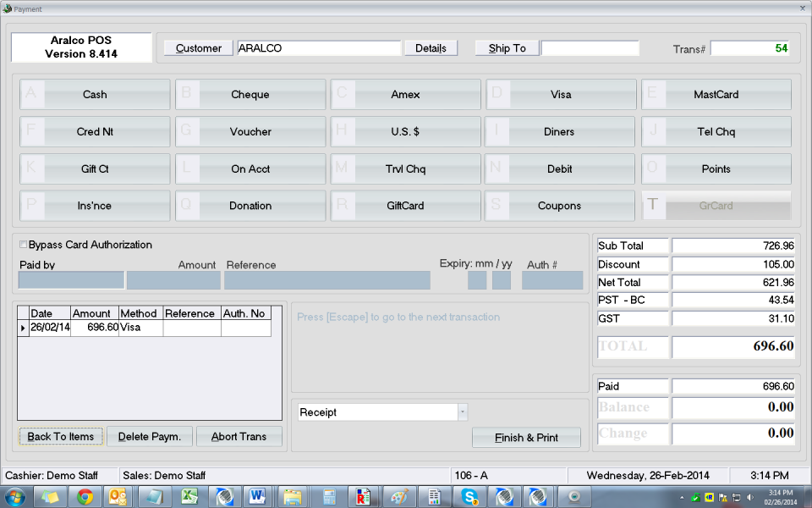The width and height of the screenshot is (812, 508).
Task: Launch Microsoft Outlook from the taskbar
Action: point(118,497)
